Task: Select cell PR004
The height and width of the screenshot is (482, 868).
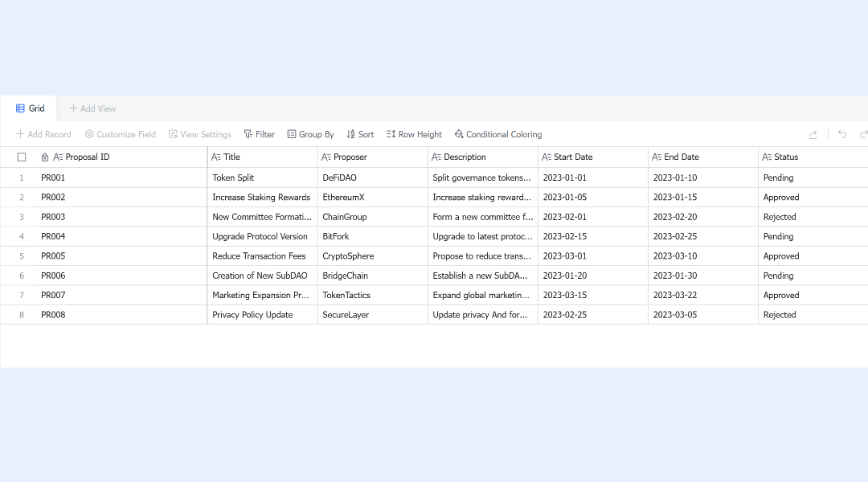Action: (121, 236)
